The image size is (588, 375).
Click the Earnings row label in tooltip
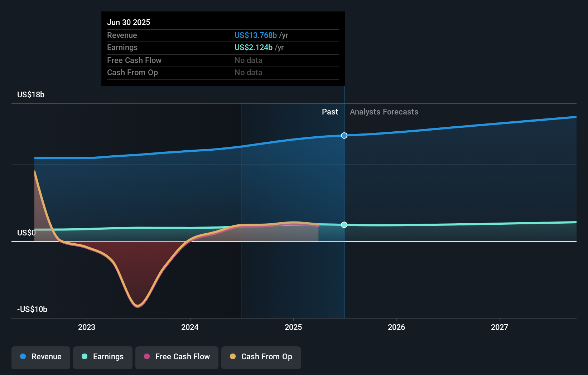[x=122, y=47]
